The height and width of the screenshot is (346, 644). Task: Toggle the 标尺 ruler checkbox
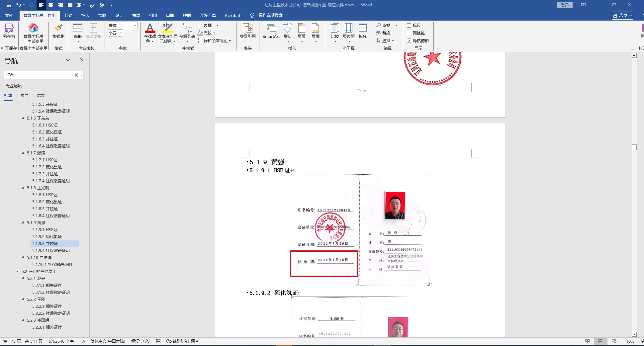(409, 25)
